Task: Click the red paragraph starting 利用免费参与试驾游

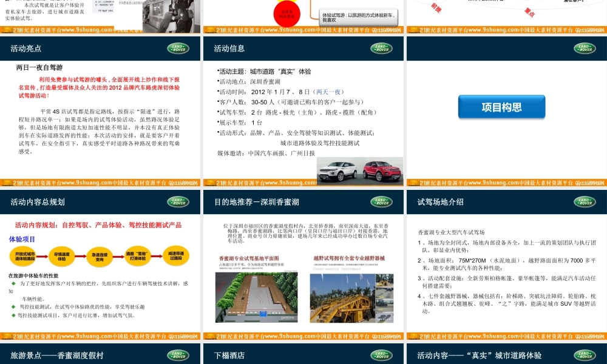Action: click(99, 87)
